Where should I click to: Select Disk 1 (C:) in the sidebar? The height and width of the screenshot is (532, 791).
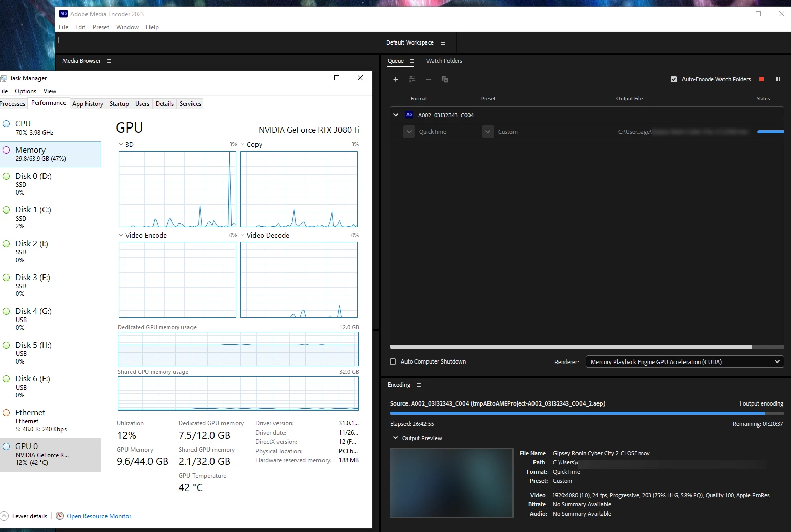click(51, 218)
